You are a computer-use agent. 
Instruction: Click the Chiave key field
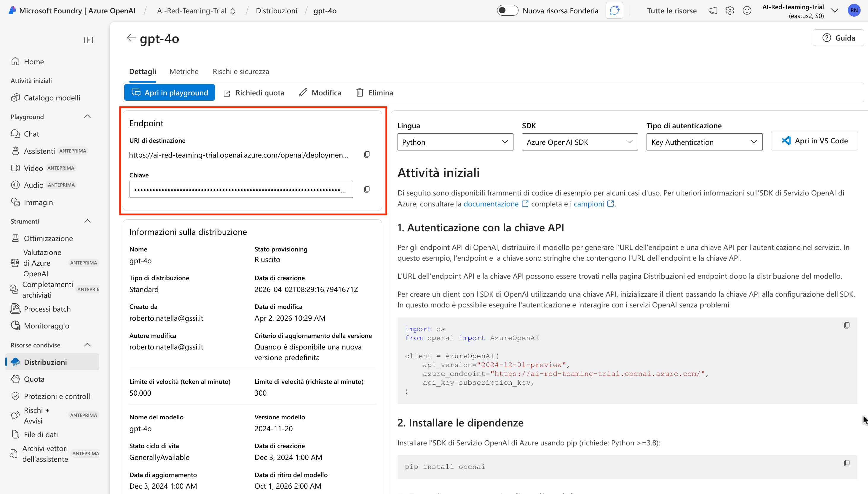(x=241, y=189)
